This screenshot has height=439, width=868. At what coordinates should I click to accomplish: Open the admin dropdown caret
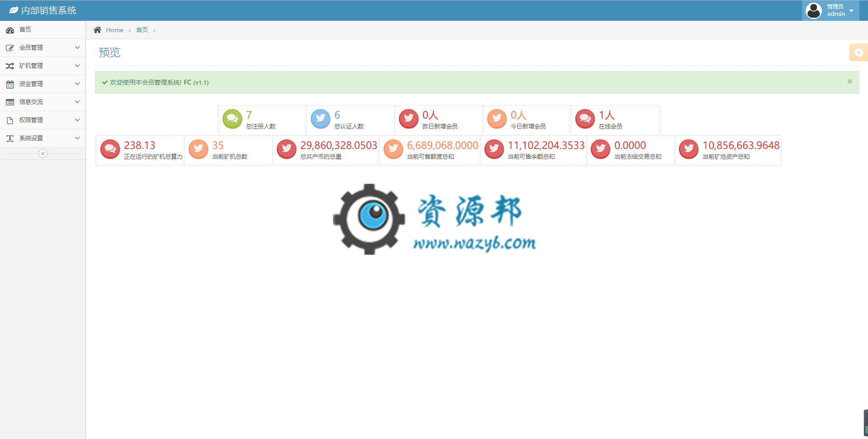tap(851, 10)
